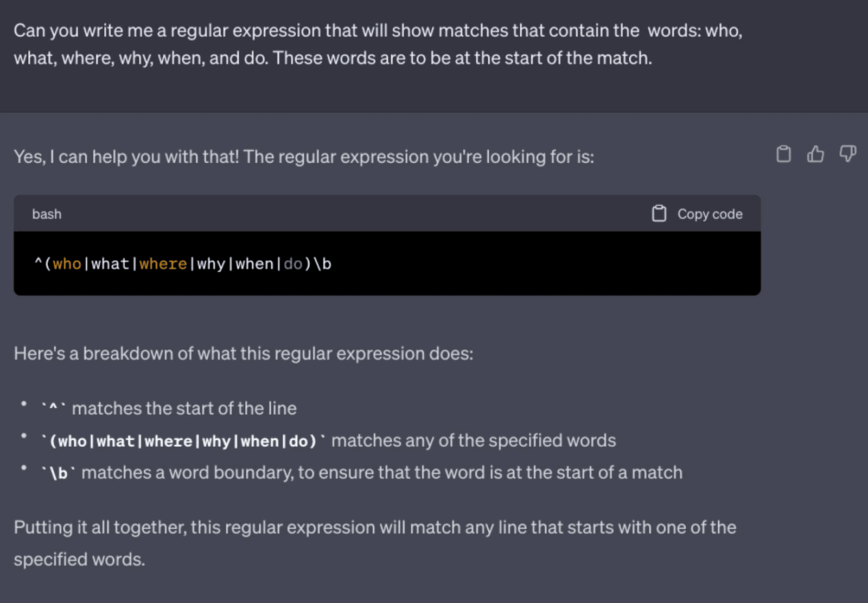The image size is (868, 603).
Task: Click the gray 'do' token in code block
Action: (x=293, y=264)
